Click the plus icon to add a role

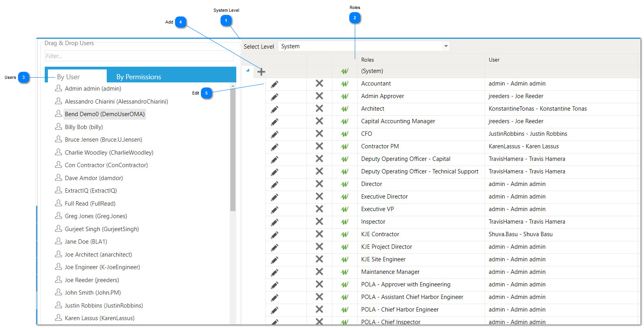261,71
